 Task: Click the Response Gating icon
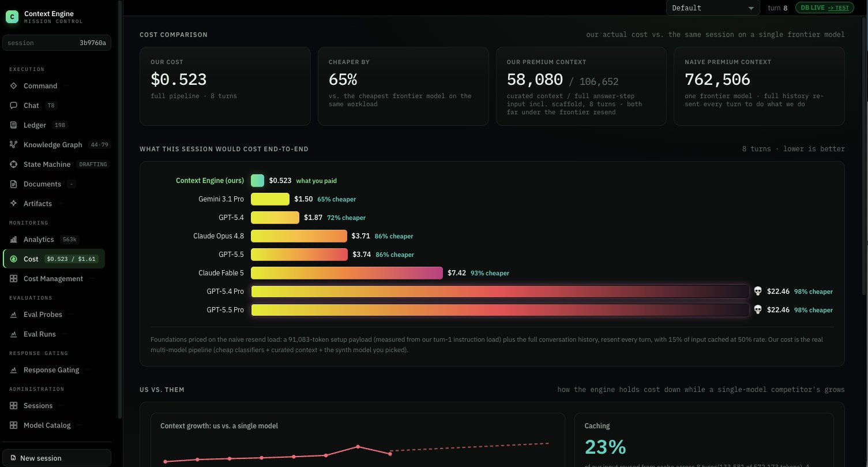(x=14, y=370)
